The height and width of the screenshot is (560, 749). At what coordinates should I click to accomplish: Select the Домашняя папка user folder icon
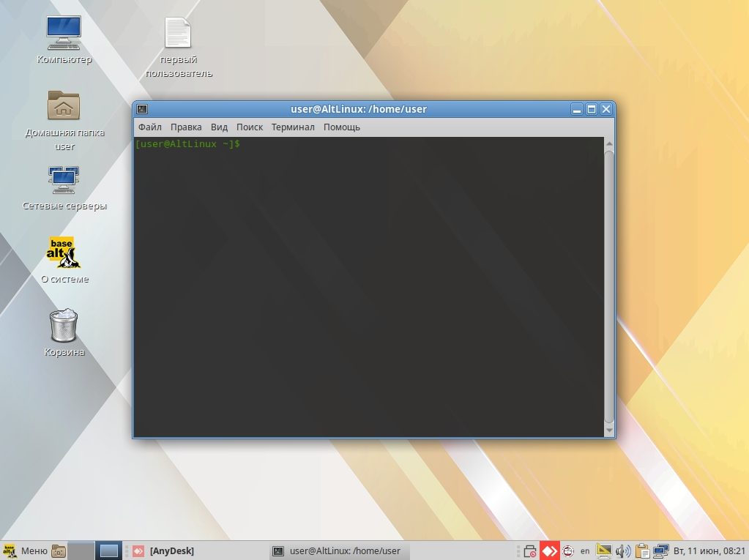[64, 107]
